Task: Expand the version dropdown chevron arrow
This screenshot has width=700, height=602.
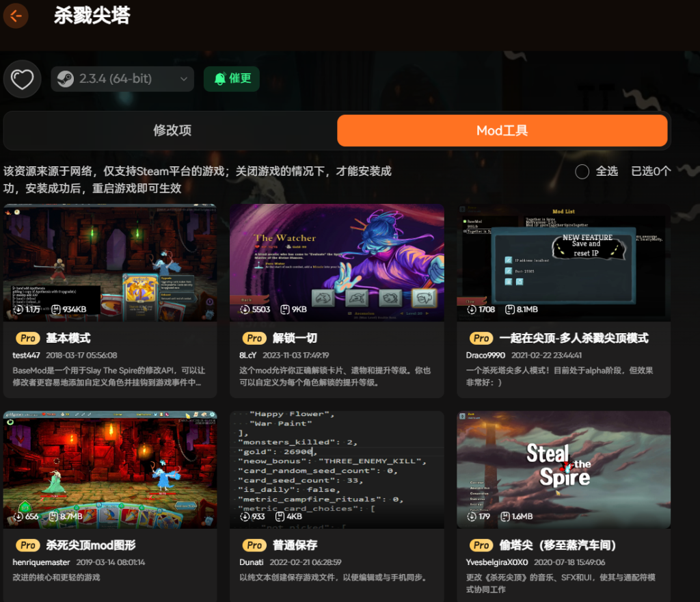Action: tap(183, 79)
